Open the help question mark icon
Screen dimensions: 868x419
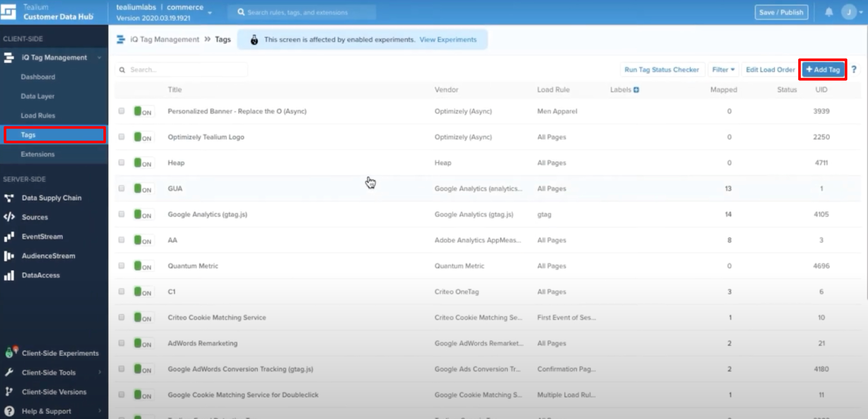[x=854, y=69]
